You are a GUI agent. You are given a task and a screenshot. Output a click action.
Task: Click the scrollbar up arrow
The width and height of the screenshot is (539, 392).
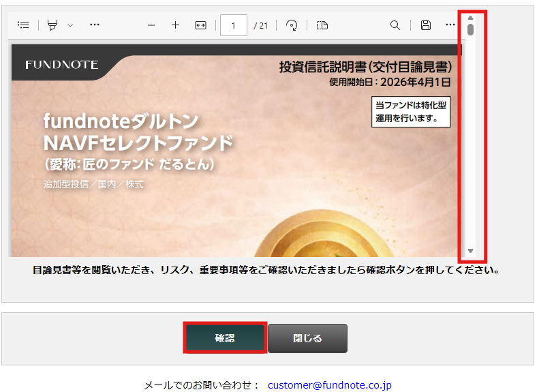471,18
